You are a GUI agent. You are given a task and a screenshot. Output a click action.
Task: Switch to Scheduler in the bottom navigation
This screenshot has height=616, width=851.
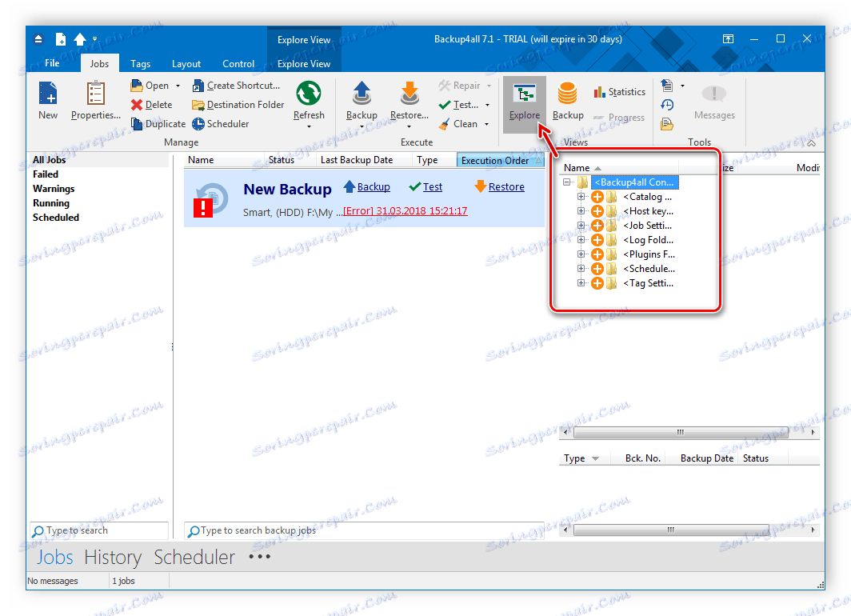tap(194, 558)
